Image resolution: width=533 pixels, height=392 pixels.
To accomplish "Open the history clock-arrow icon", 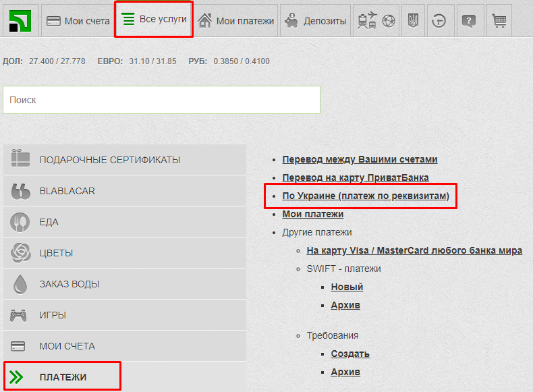I will coord(441,20).
